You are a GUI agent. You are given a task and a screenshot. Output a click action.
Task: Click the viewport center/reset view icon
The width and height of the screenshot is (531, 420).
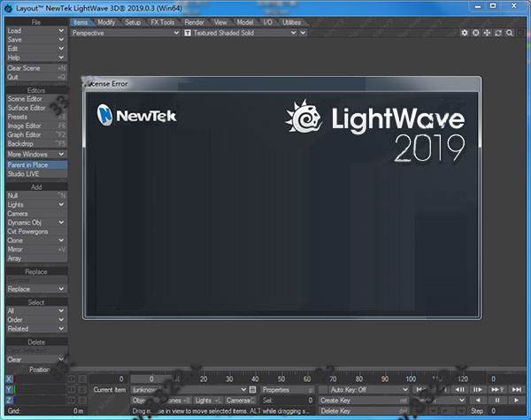476,33
